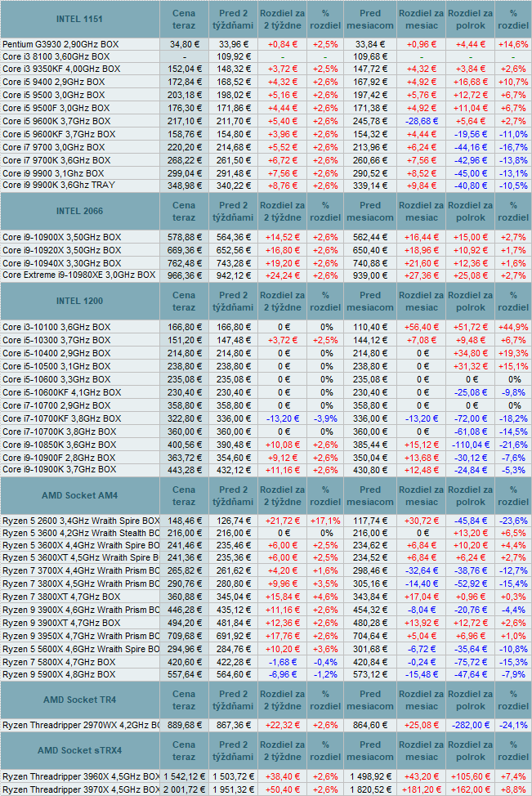532x796 pixels.
Task: Select Core i9 9900K 3,6Ghz TRAY name
Action: pos(58,186)
